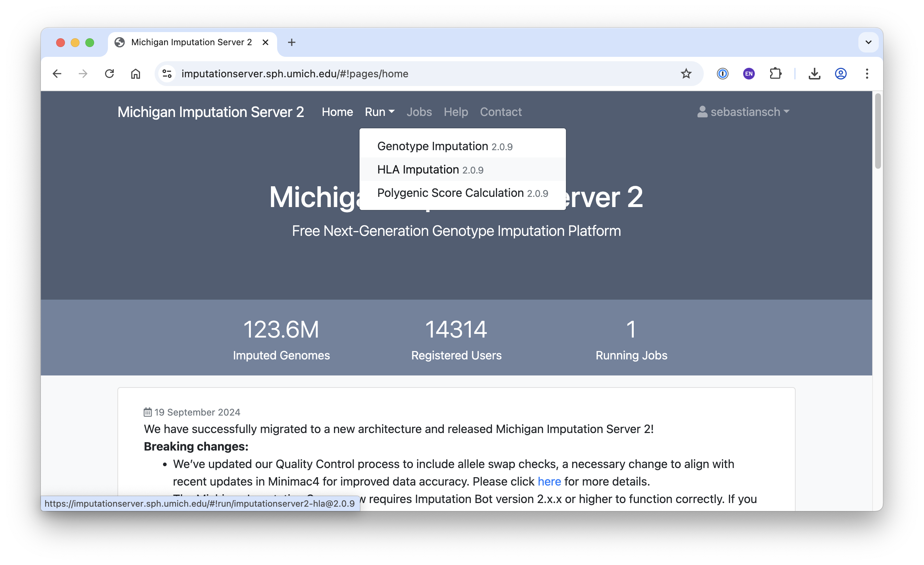
Task: Open the 1Password extension icon
Action: coord(722,74)
